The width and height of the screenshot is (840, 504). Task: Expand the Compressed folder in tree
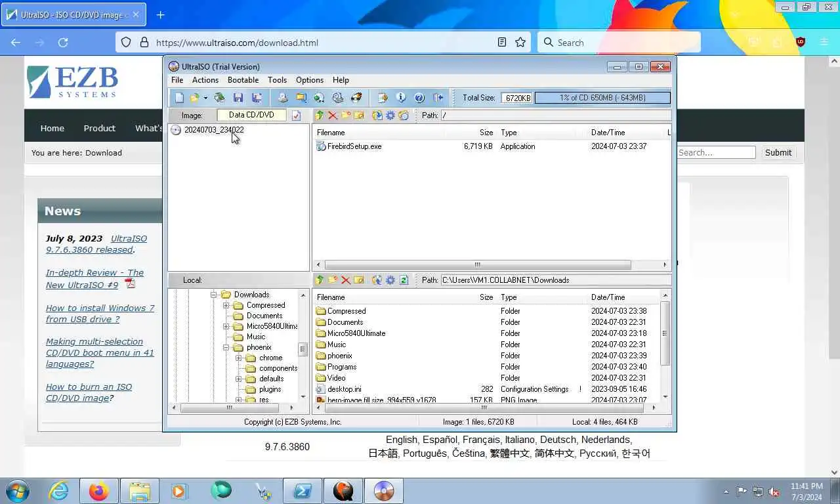226,305
